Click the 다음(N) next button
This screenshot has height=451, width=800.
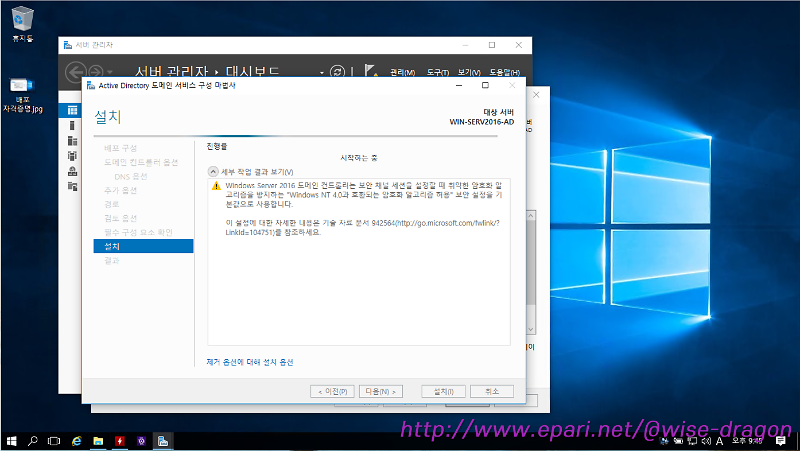point(381,391)
